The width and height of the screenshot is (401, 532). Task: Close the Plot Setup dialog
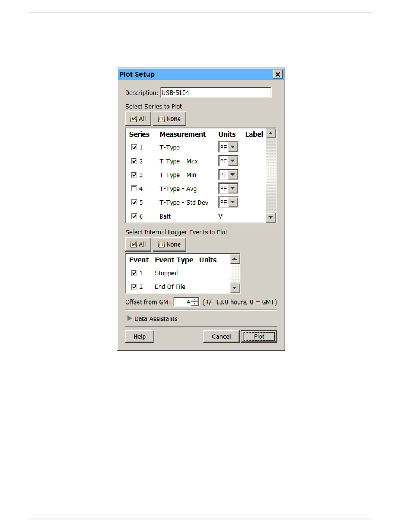click(x=278, y=74)
